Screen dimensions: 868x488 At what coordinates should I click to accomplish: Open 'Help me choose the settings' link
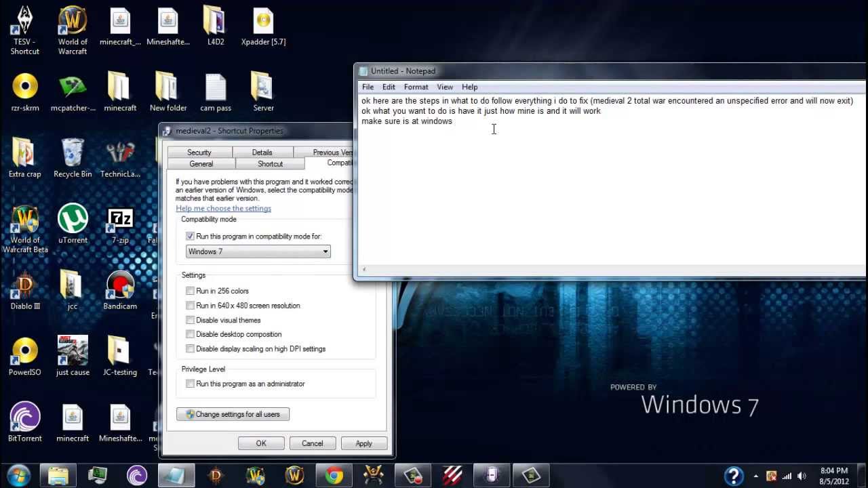223,209
